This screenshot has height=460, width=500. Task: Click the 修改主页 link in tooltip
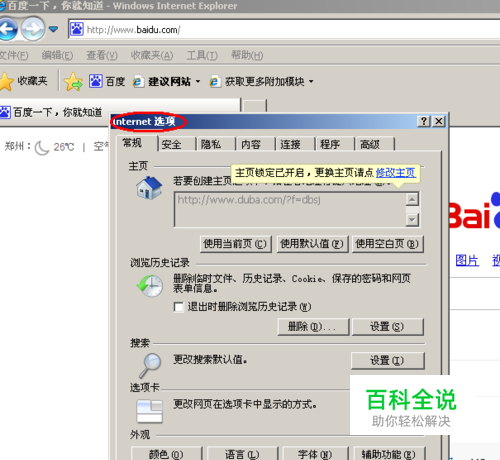[x=396, y=173]
